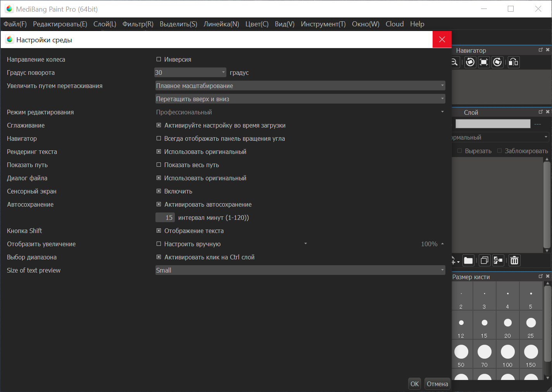
Task: Close the Настройки среды dialog
Action: 442,40
